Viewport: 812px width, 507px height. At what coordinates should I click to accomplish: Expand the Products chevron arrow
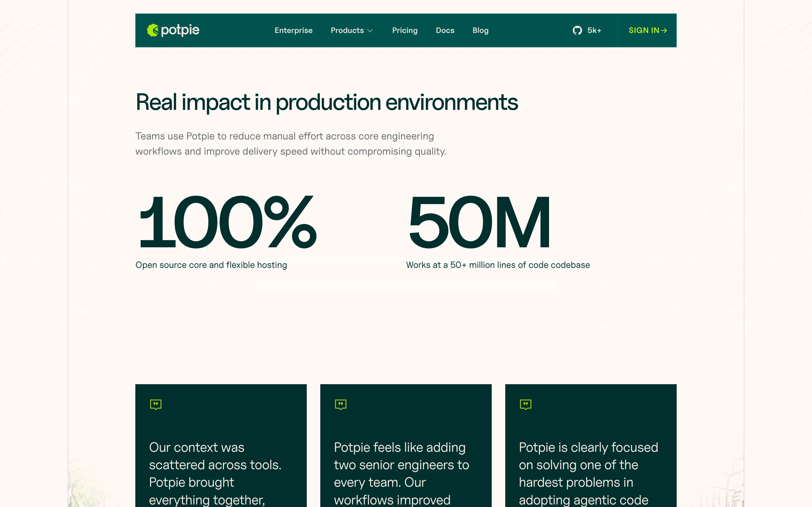coord(370,31)
